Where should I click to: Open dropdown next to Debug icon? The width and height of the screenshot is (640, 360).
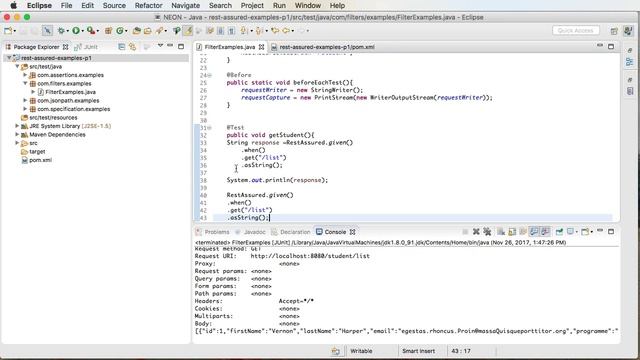(68, 31)
